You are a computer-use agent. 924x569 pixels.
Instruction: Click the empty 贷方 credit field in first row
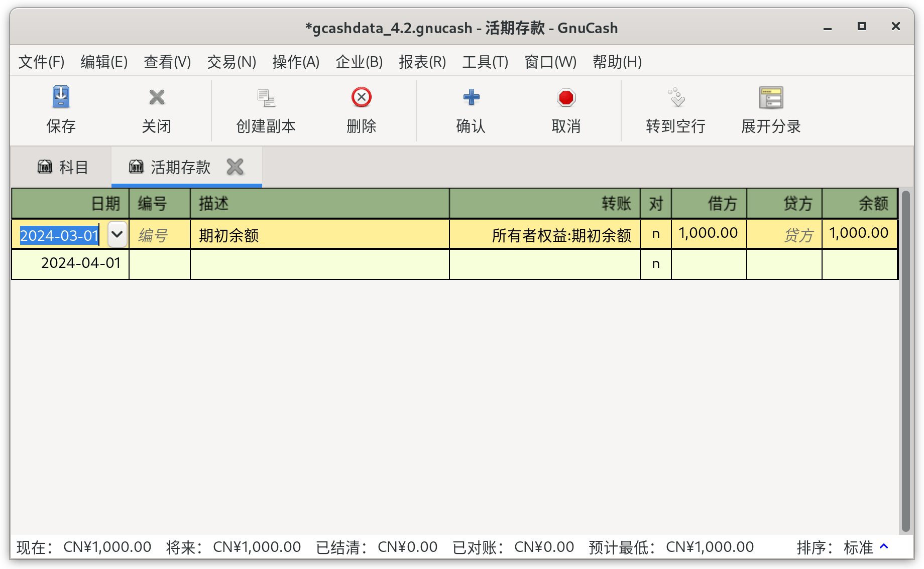(x=784, y=234)
